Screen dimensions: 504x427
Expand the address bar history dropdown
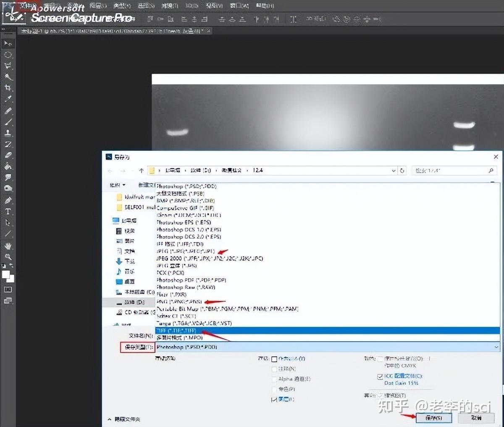pyautogui.click(x=393, y=171)
